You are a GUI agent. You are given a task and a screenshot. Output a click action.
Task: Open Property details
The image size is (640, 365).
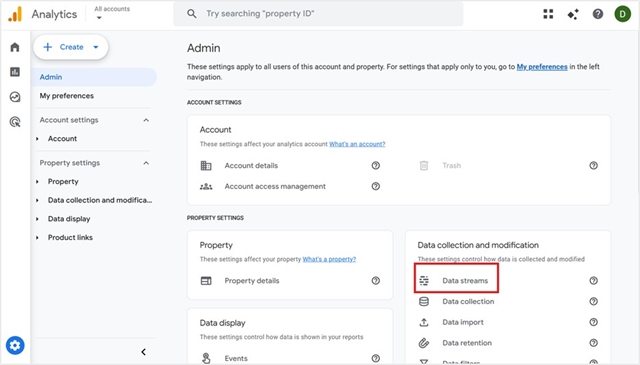point(252,281)
